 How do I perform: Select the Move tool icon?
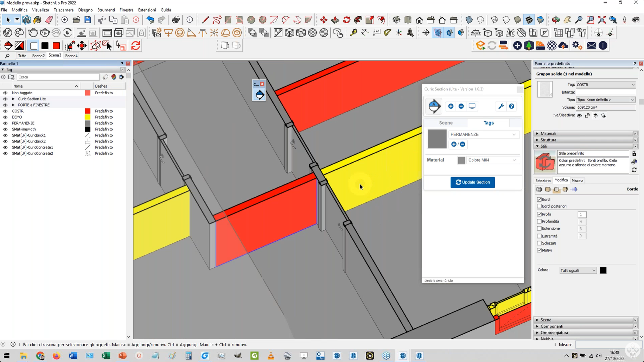click(x=324, y=20)
